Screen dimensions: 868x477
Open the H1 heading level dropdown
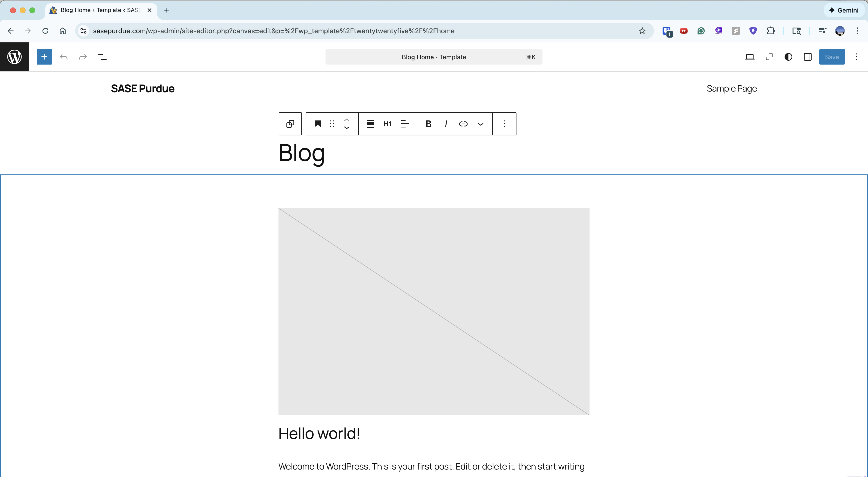coord(387,124)
